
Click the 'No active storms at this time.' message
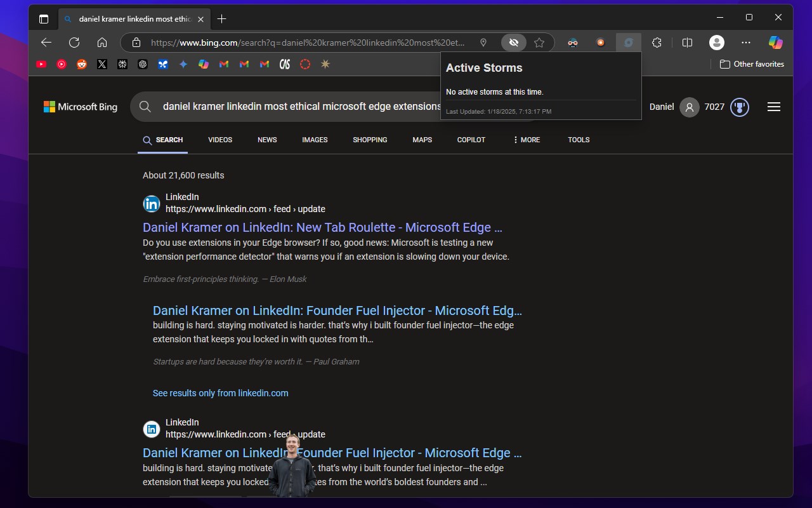coord(495,92)
